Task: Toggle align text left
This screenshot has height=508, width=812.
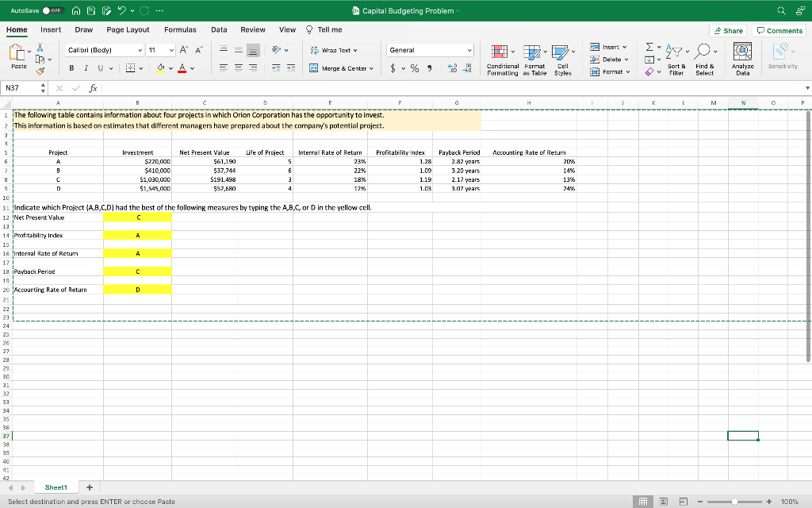Action: (223, 68)
